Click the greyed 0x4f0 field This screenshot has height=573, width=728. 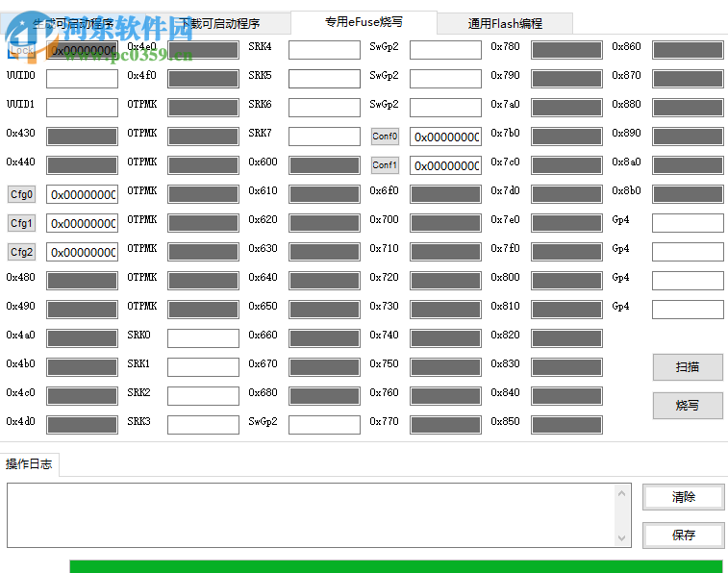coord(203,79)
